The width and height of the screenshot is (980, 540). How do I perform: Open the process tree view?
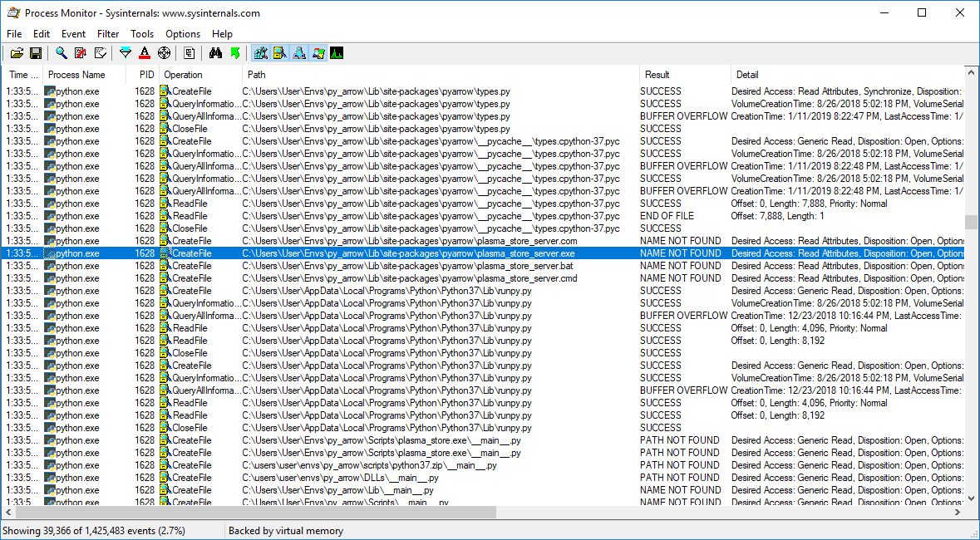(190, 52)
